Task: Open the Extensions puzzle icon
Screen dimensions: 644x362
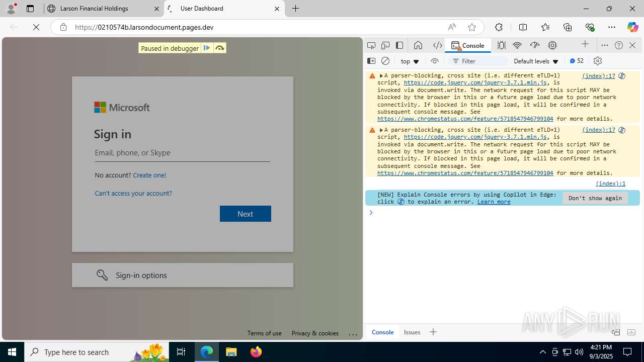Action: [x=499, y=27]
